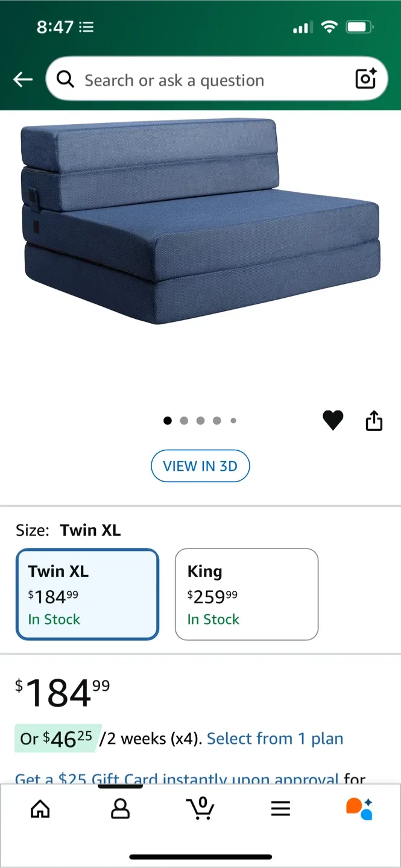Tap the search input field

[x=181, y=79]
